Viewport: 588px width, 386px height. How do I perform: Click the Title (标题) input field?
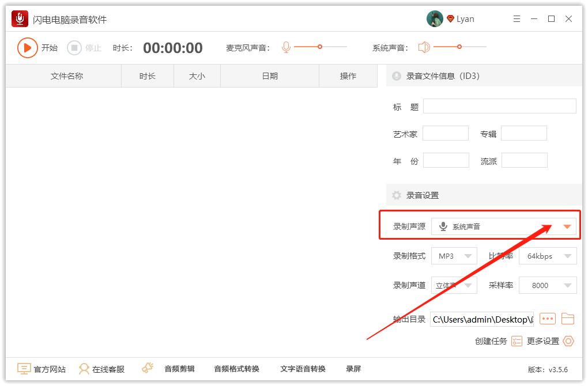[499, 106]
